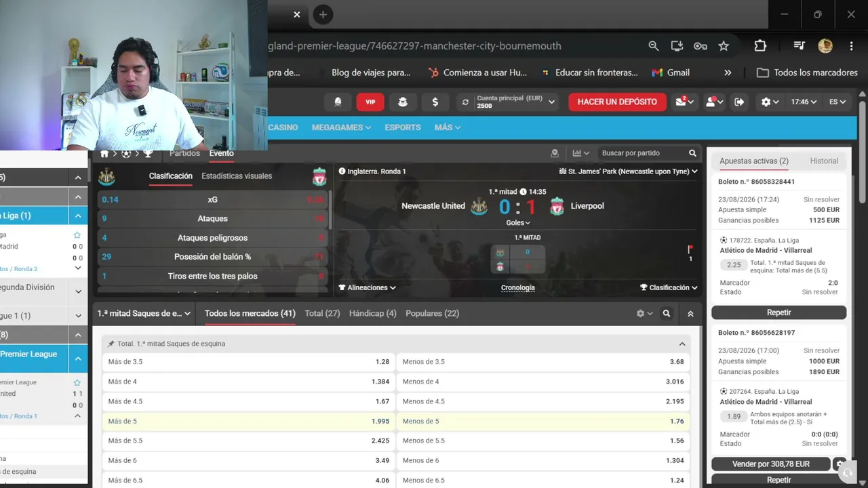The image size is (868, 488).
Task: Open the ES language dropdown
Action: [x=837, y=102]
